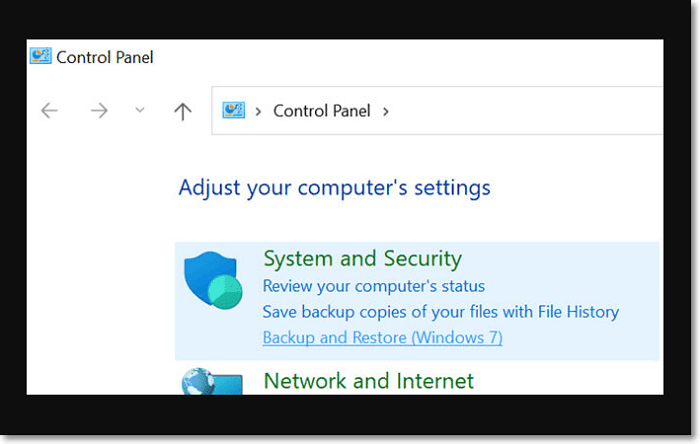Image resolution: width=700 pixels, height=444 pixels.
Task: Open the System and Security category
Action: pos(362,259)
